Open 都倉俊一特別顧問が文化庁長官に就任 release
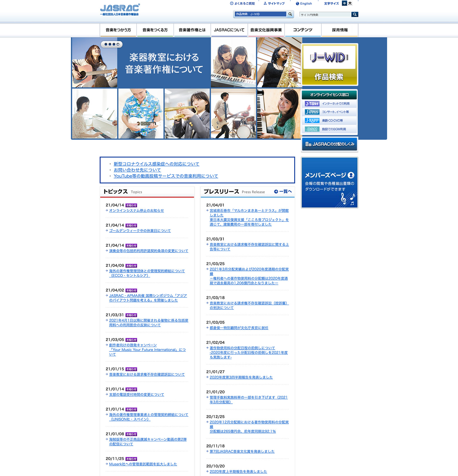Image resolution: width=458 pixels, height=476 pixels. (239, 328)
